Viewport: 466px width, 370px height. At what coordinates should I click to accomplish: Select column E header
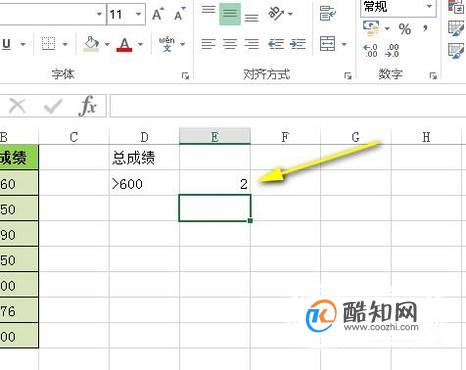pyautogui.click(x=215, y=137)
